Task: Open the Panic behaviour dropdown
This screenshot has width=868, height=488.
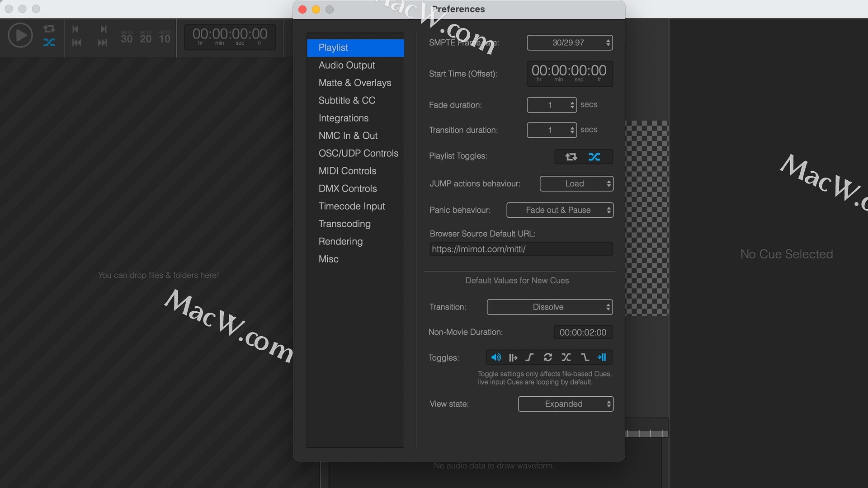Action: [x=560, y=210]
